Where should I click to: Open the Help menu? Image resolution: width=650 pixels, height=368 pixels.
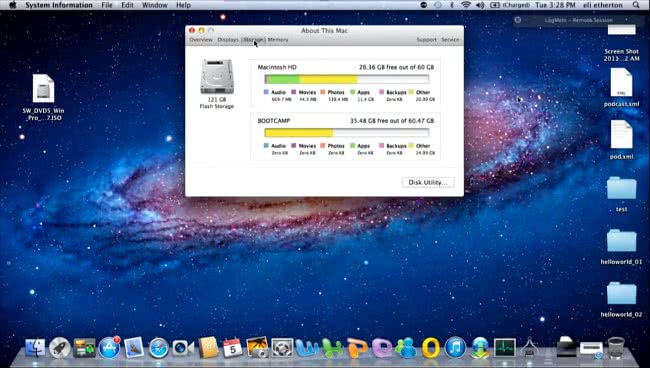coord(183,5)
